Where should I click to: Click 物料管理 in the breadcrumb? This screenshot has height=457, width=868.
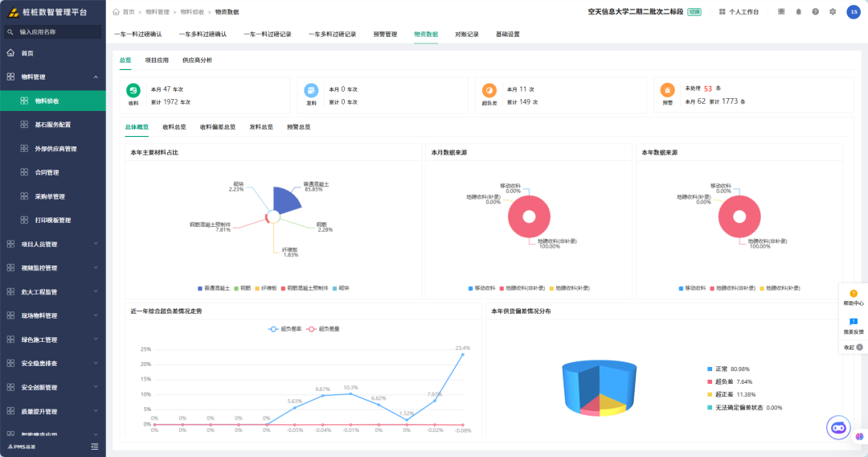coord(158,11)
